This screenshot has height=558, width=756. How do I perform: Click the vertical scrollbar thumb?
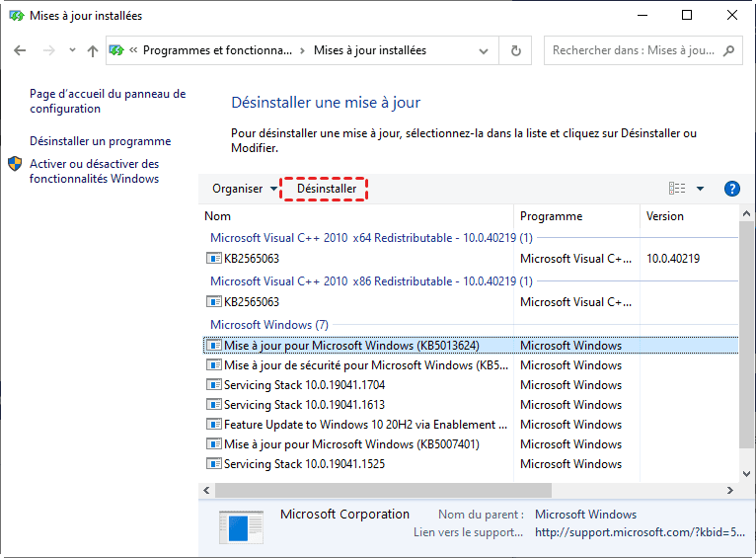click(746, 335)
